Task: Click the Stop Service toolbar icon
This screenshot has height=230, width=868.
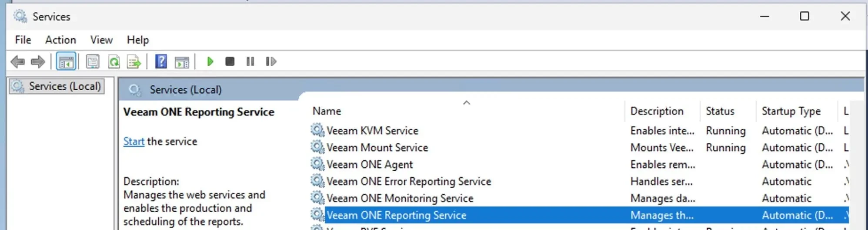Action: click(x=230, y=61)
